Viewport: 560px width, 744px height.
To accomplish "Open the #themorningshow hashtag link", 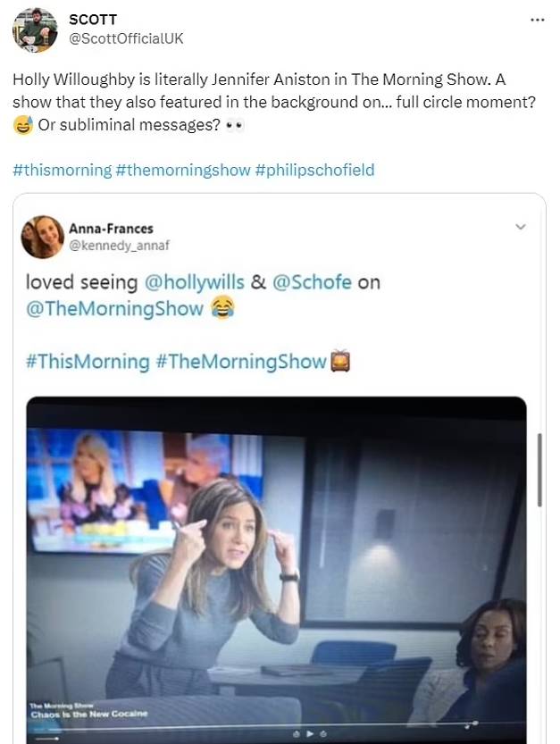I will pos(183,170).
